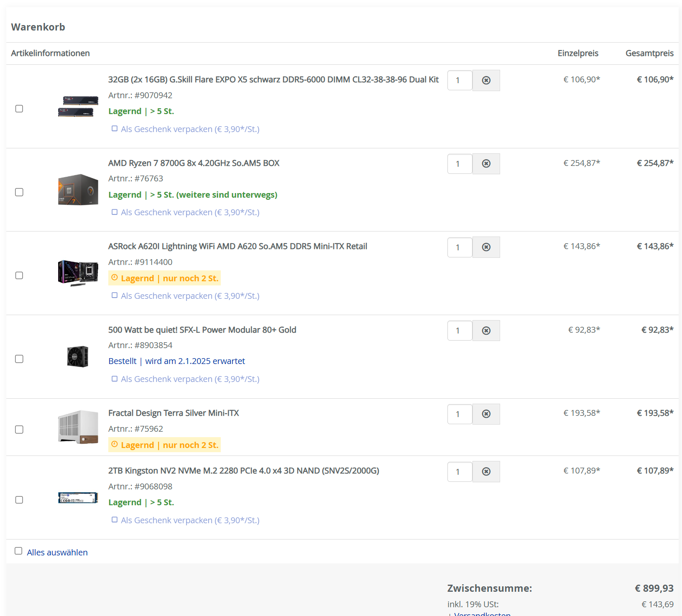Open ASRock A620I Lightning WiFi product link
Screen dimensions: 682x616
(238, 246)
